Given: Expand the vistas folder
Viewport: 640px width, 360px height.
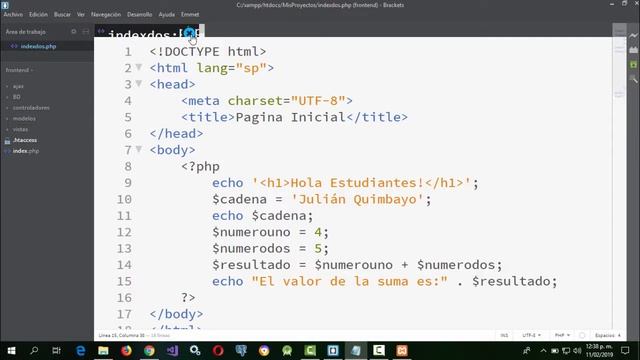Looking at the screenshot, I should pyautogui.click(x=20, y=129).
